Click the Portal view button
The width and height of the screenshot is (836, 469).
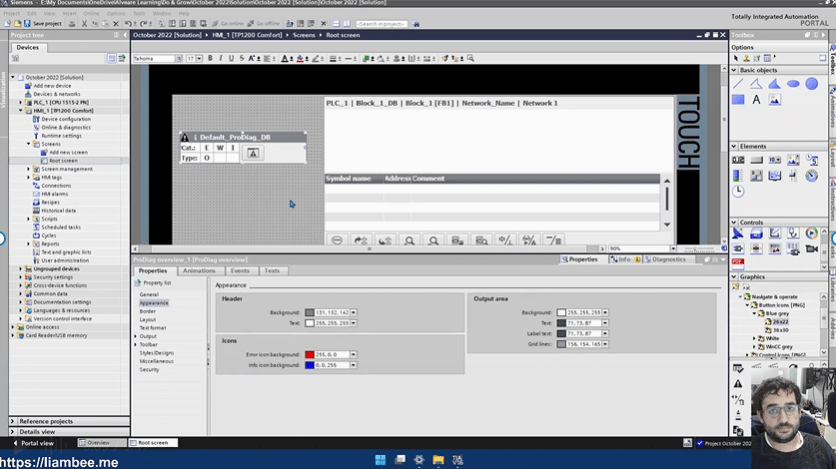(x=33, y=443)
